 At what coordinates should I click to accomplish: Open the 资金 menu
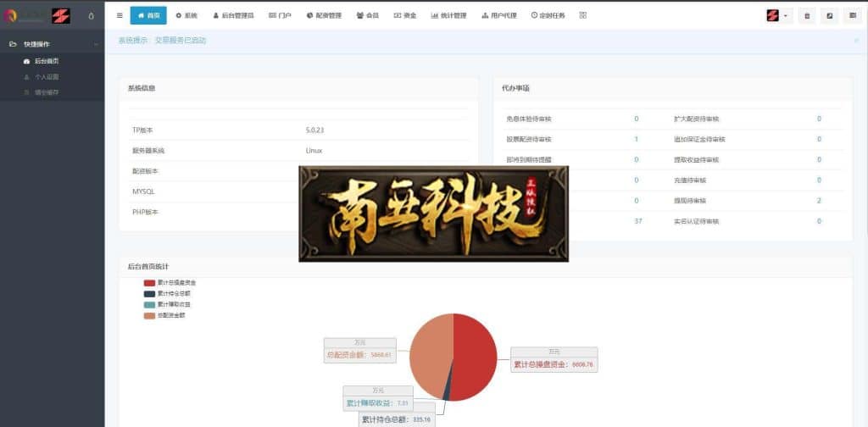click(405, 15)
